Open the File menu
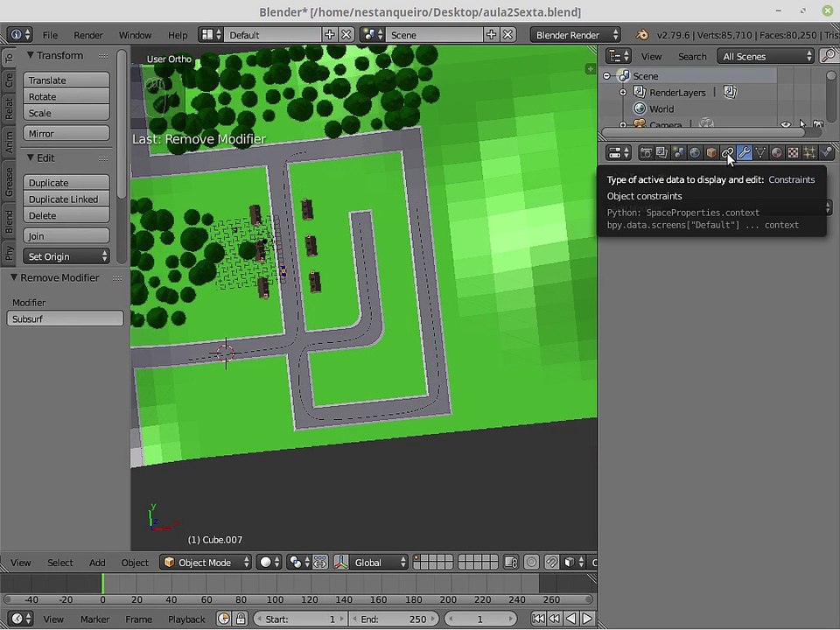Screen dimensions: 840x630 click(50, 35)
